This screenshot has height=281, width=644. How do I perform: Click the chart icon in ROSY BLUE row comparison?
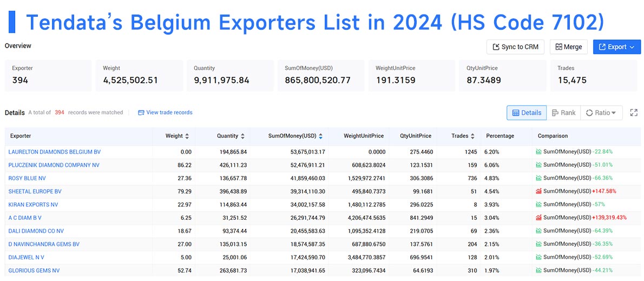[539, 178]
